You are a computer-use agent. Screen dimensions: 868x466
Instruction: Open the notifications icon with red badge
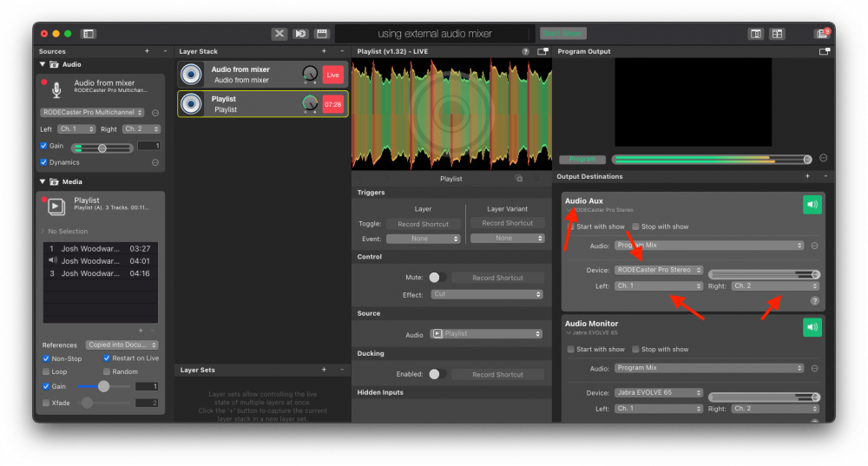pyautogui.click(x=823, y=33)
